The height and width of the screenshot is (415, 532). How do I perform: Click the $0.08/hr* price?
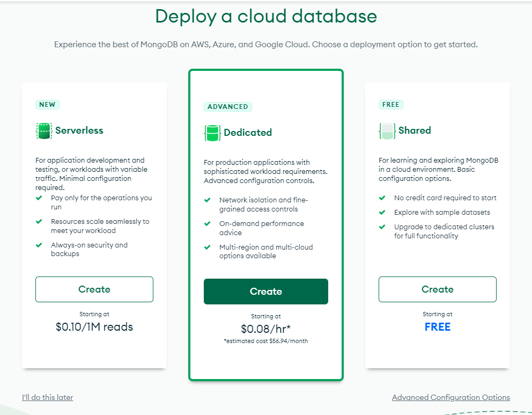(x=266, y=329)
